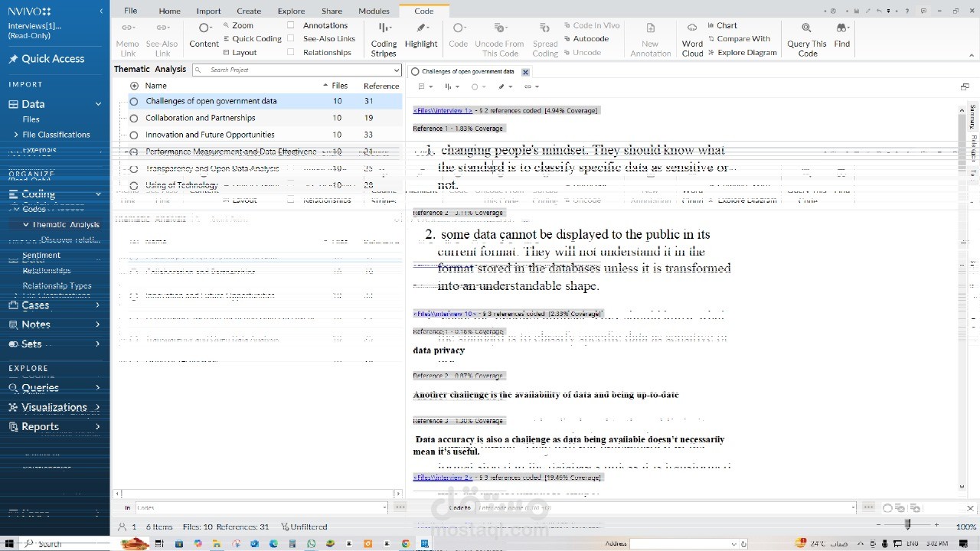Click the link icon in the detail view toolbar
The height and width of the screenshot is (551, 980).
pyautogui.click(x=528, y=86)
